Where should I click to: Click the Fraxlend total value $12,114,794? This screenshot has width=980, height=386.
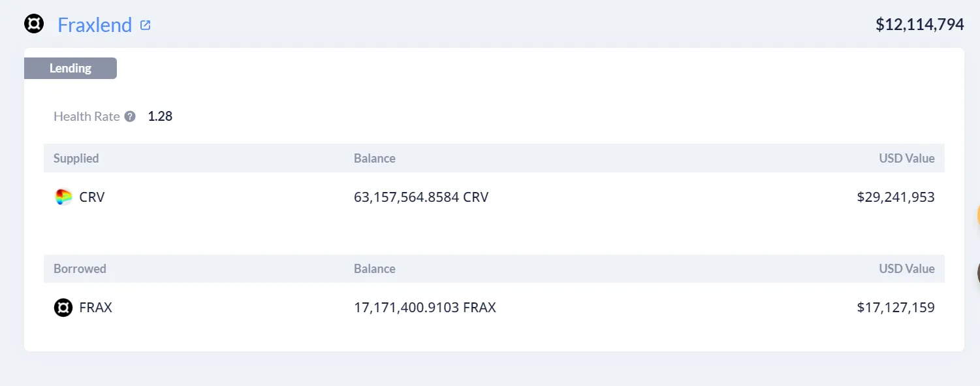coord(919,25)
